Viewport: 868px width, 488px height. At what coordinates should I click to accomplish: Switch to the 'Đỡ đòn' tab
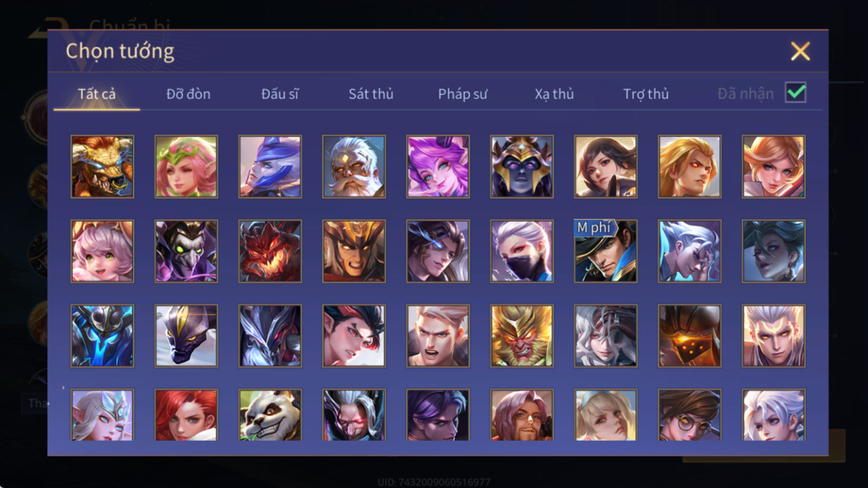click(188, 94)
